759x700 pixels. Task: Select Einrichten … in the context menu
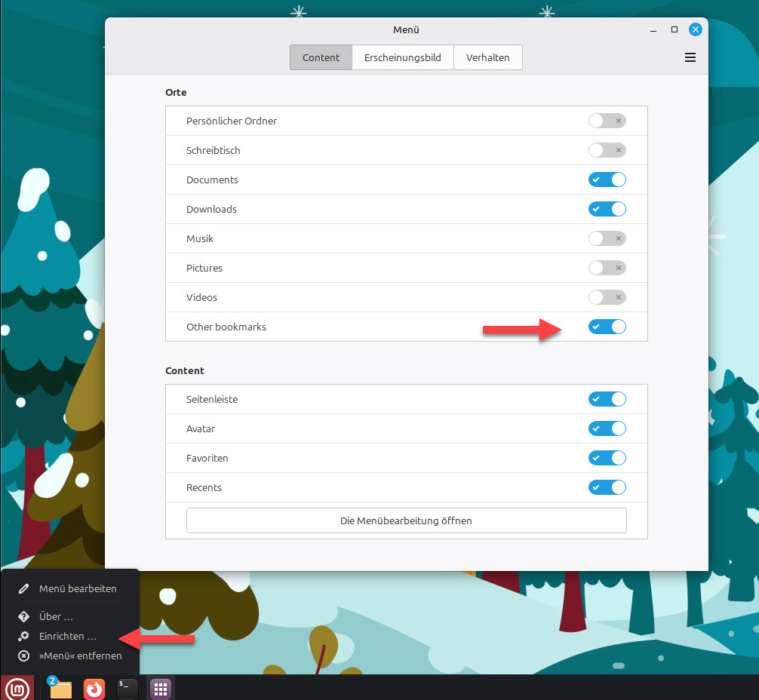tap(68, 636)
